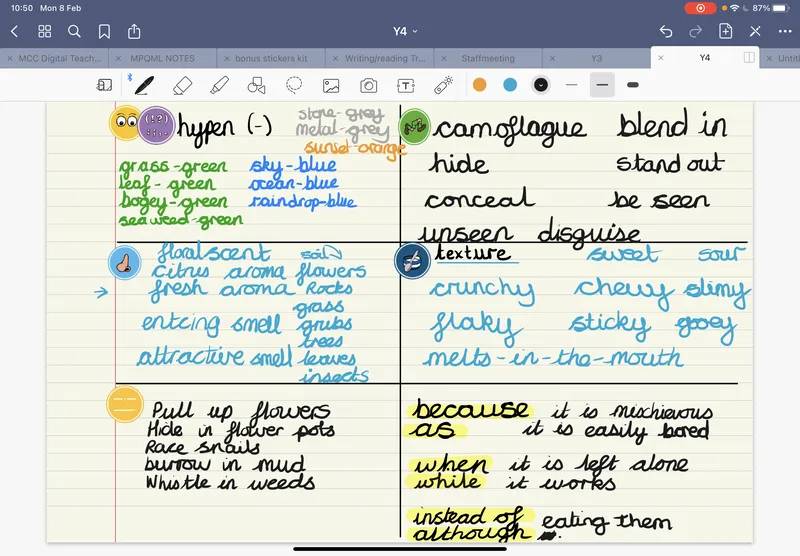Open the page thumbnails grid view
800x556 pixels.
pos(45,32)
